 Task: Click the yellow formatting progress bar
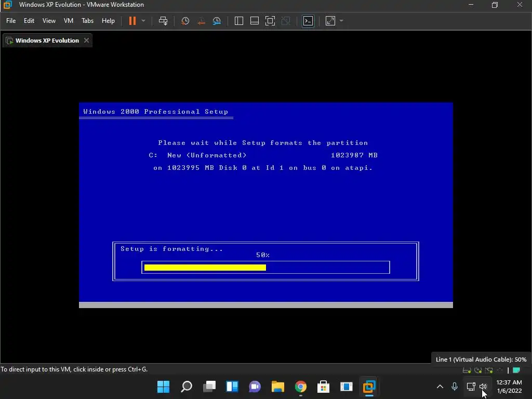(x=205, y=268)
